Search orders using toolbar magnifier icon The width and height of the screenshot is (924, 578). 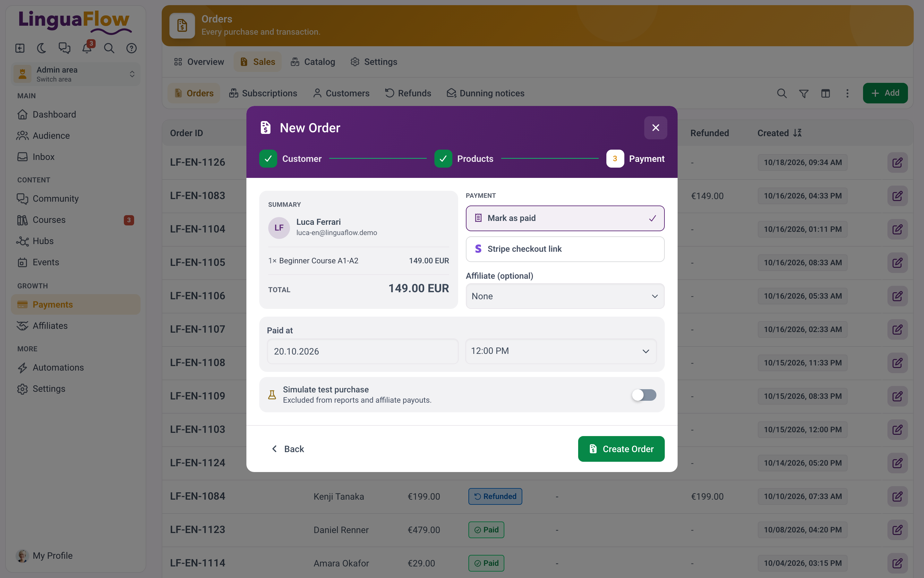click(782, 93)
